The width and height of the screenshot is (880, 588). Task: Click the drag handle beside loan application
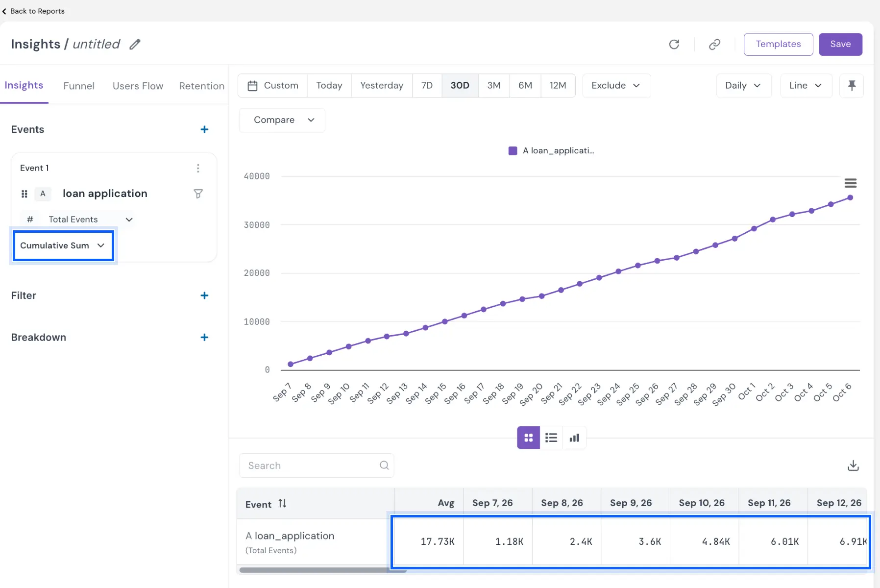pyautogui.click(x=24, y=194)
